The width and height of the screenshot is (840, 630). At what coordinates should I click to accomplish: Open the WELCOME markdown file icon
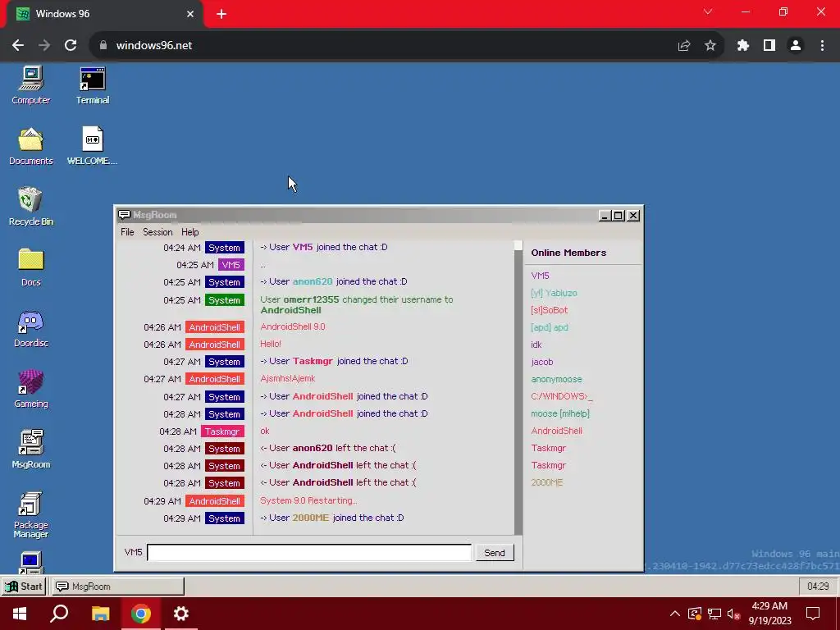click(x=92, y=146)
